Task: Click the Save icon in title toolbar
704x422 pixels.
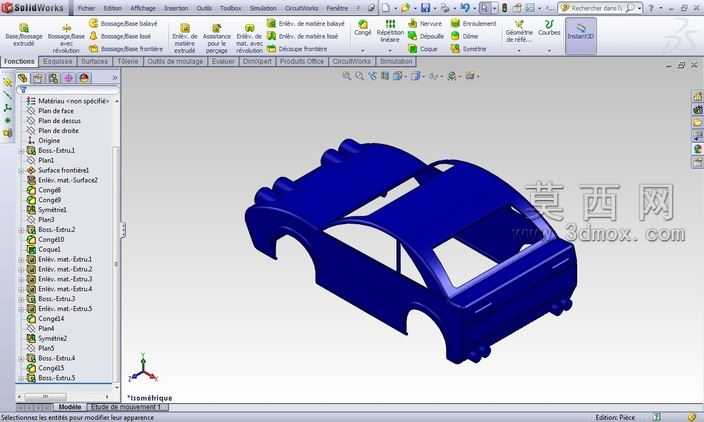Action: (425, 8)
